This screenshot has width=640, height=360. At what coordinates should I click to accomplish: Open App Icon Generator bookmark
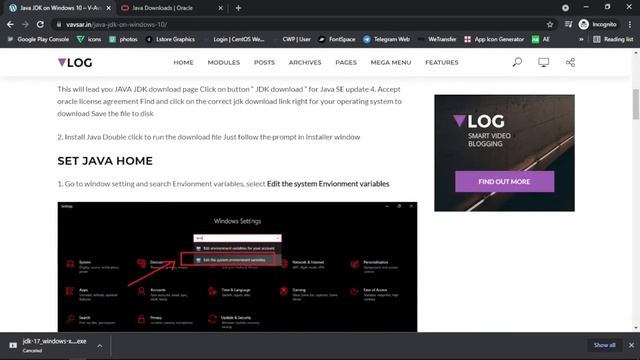click(x=494, y=39)
